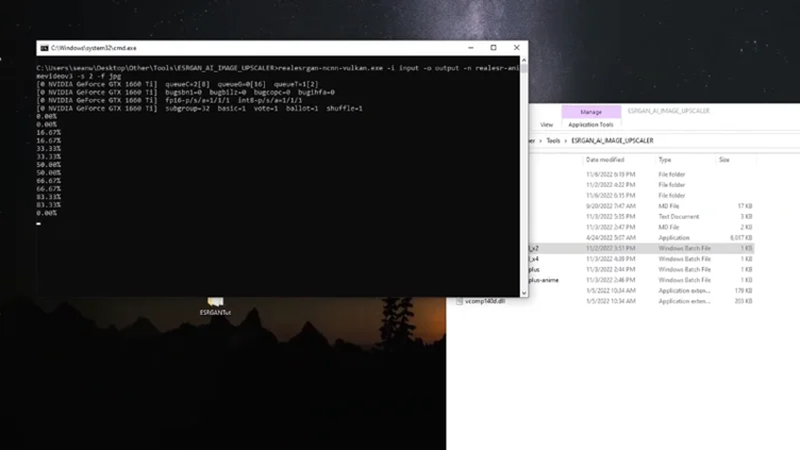
Task: Click the Text Document type cell
Action: (679, 217)
